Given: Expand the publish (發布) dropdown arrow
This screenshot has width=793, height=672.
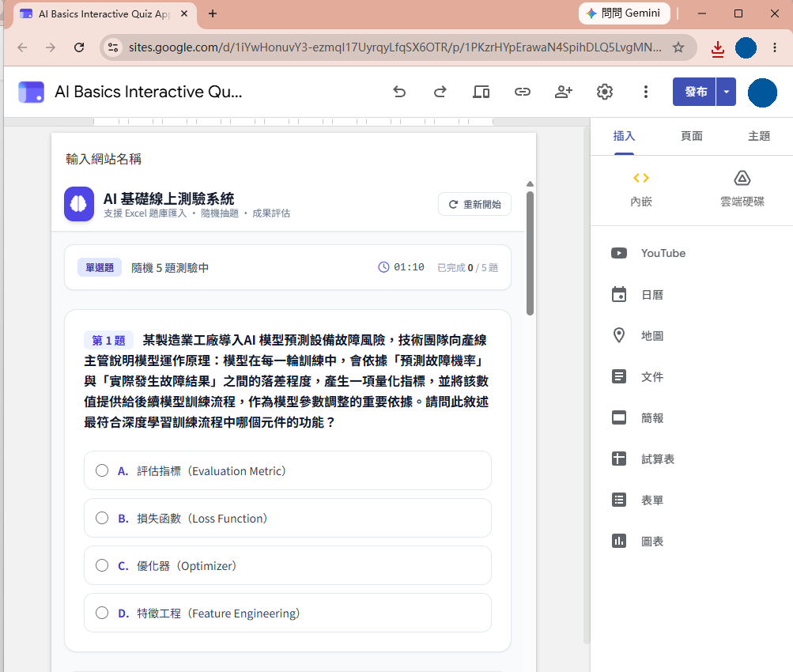Looking at the screenshot, I should [727, 92].
